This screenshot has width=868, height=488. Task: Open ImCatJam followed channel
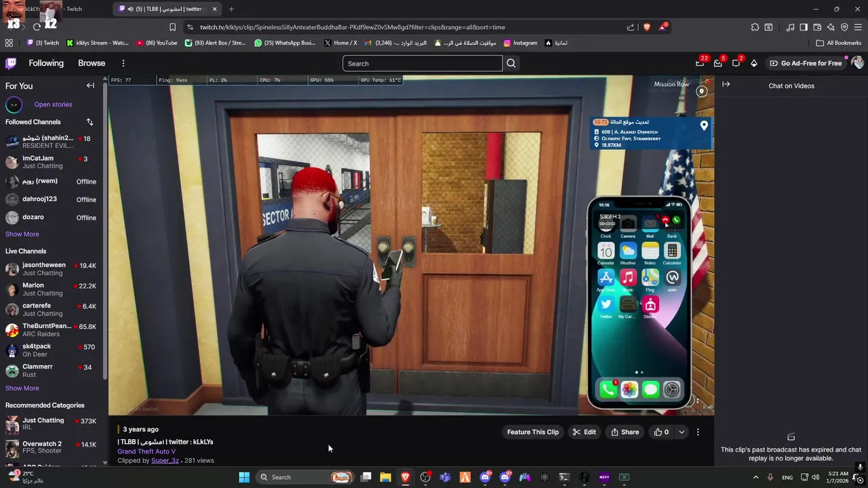click(51, 161)
